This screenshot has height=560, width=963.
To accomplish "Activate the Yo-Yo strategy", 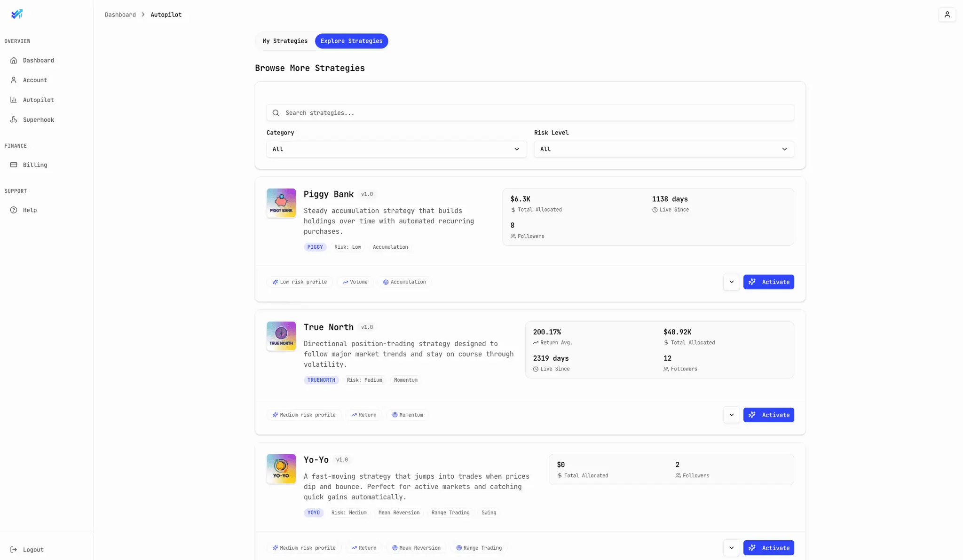I will pos(768,548).
